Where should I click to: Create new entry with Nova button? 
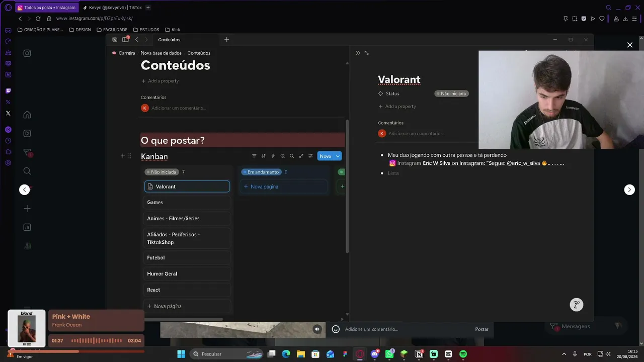[326, 156]
